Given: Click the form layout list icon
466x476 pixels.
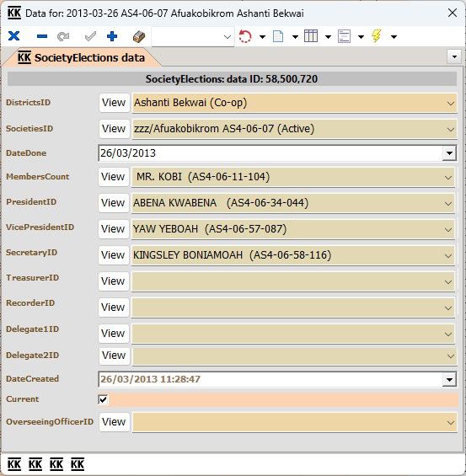Looking at the screenshot, I should tap(344, 36).
